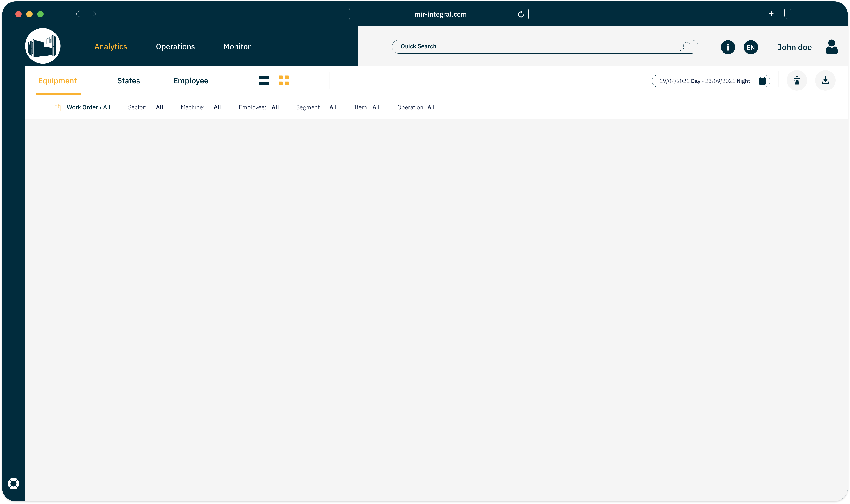Screen dimensions: 850x504
Task: Open the Monitor menu
Action: 237,46
